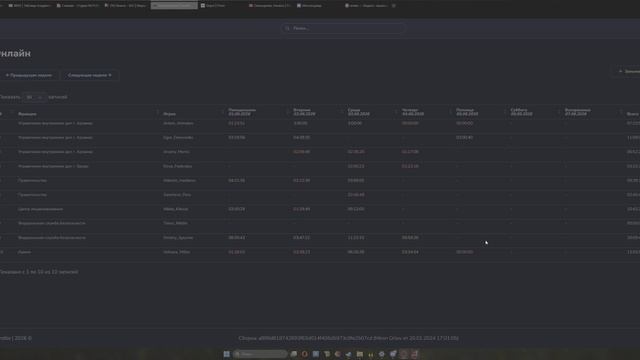Sort by Воскресенье 07.04.2024 column
This screenshot has height=360, width=640.
point(578,112)
